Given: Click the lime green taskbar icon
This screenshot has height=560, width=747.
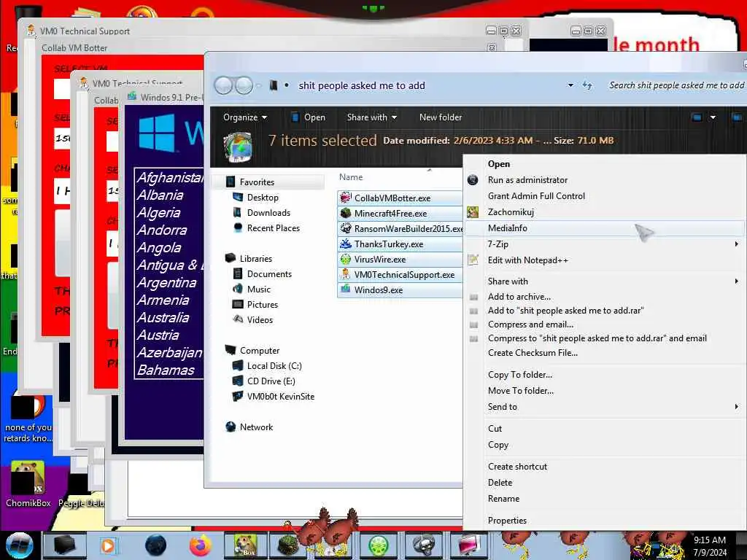Looking at the screenshot, I should pyautogui.click(x=379, y=545).
